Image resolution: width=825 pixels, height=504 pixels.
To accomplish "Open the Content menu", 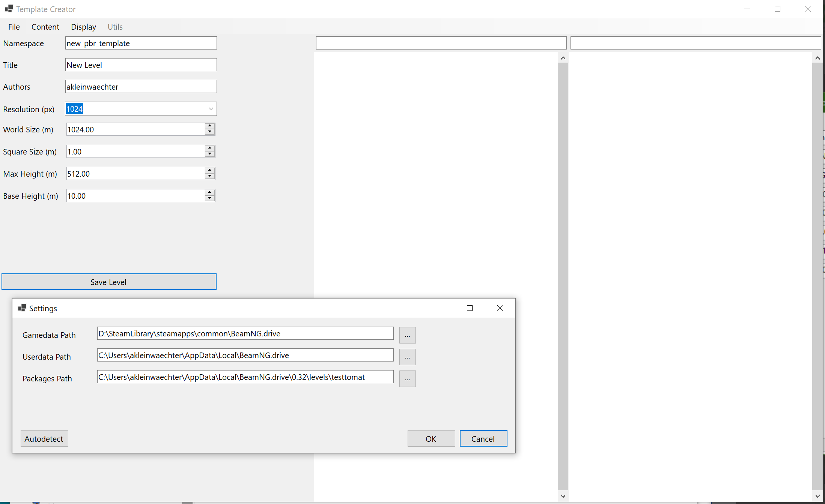I will (45, 27).
